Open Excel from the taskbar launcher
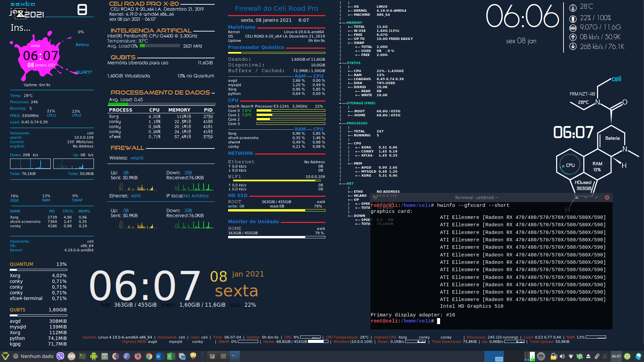This screenshot has height=362, width=644. 171,356
